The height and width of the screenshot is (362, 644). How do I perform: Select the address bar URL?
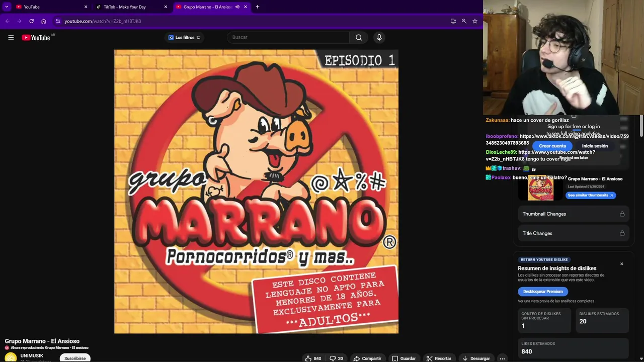point(103,21)
